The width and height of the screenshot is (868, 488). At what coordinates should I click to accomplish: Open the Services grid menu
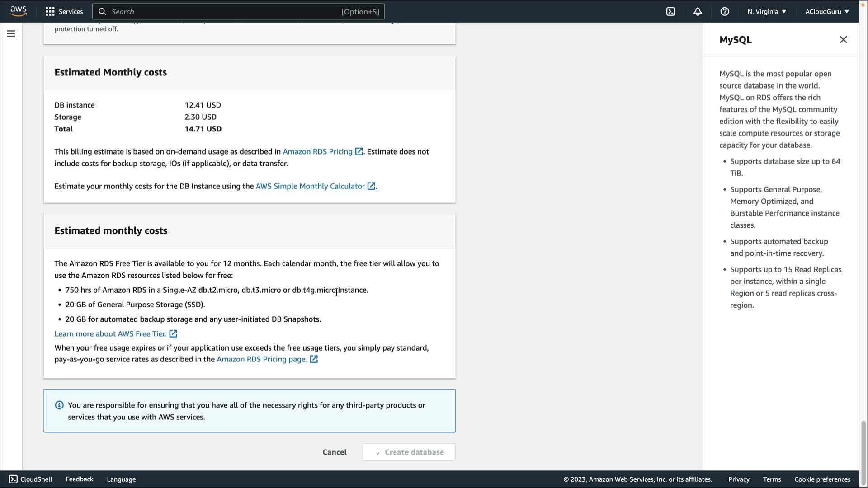[x=64, y=11]
